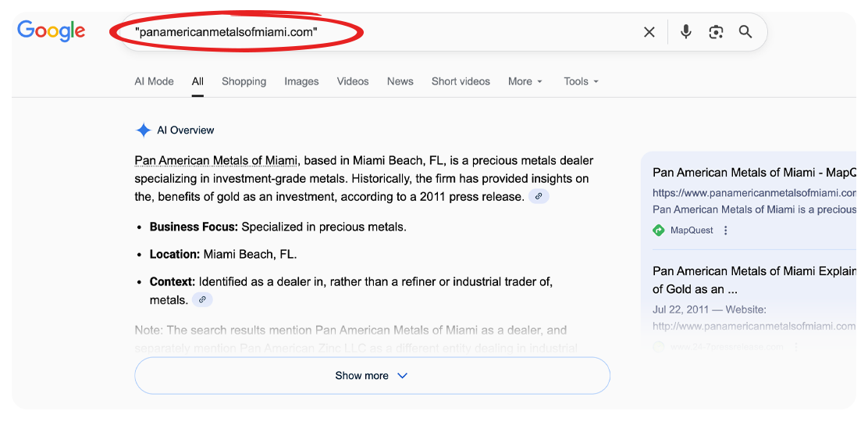
Task: Open Google Lens image search
Action: pos(716,32)
